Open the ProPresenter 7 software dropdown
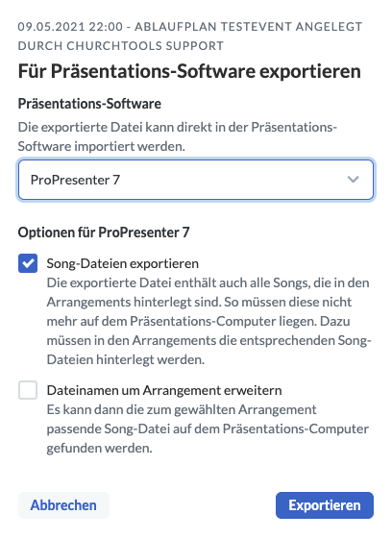This screenshot has width=392, height=539. point(196,180)
